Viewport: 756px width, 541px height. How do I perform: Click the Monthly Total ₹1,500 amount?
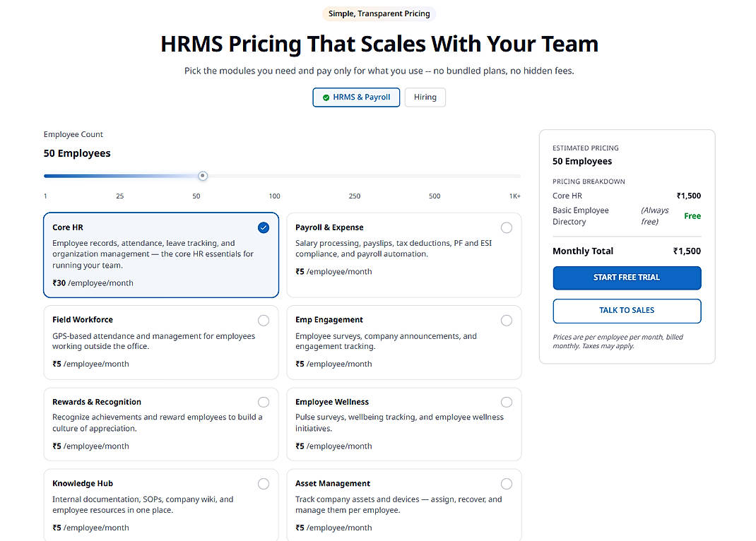pyautogui.click(x=687, y=251)
